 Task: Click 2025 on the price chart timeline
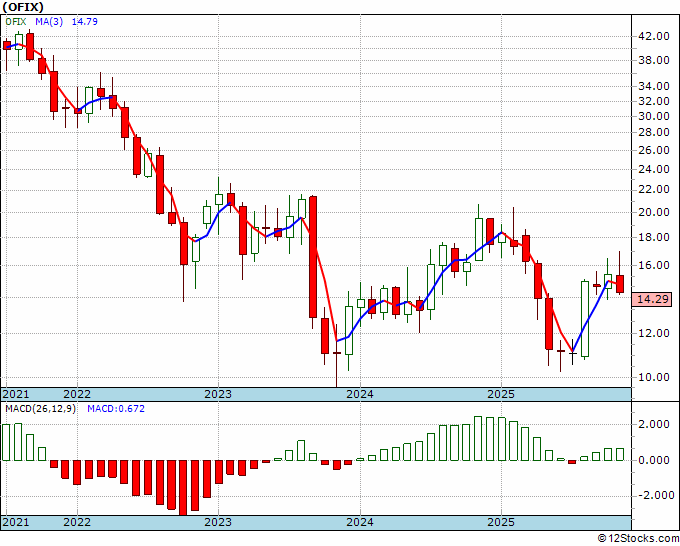501,394
